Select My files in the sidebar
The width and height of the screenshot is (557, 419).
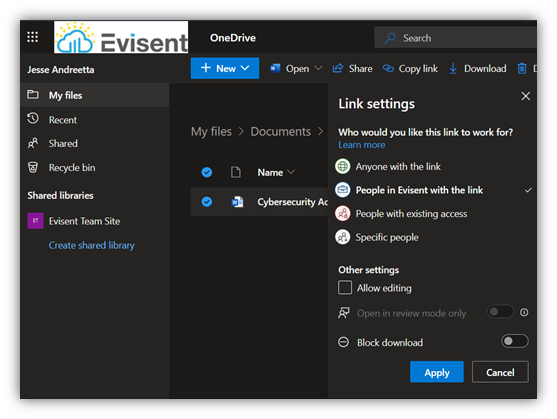click(94, 95)
